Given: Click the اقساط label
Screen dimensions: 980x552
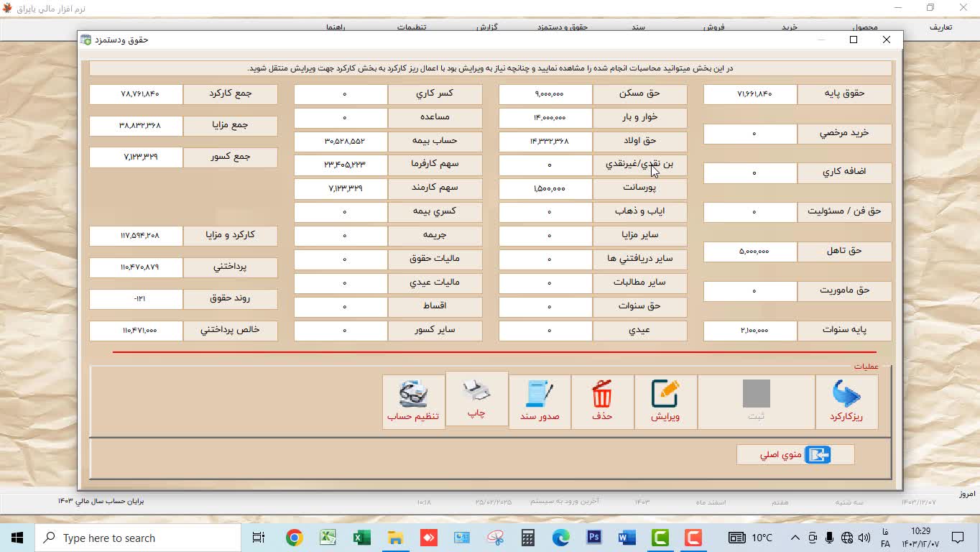Looking at the screenshot, I should [435, 306].
